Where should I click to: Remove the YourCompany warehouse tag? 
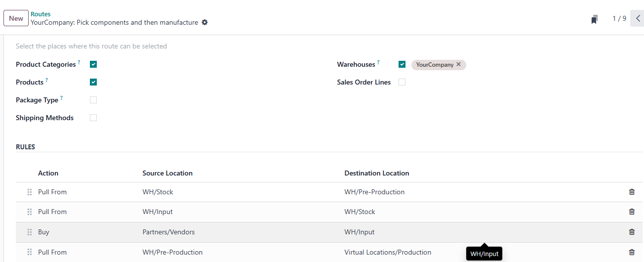pyautogui.click(x=458, y=64)
